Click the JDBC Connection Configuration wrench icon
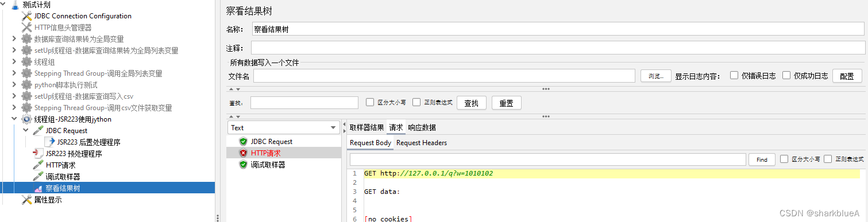This screenshot has height=222, width=868. pos(26,16)
